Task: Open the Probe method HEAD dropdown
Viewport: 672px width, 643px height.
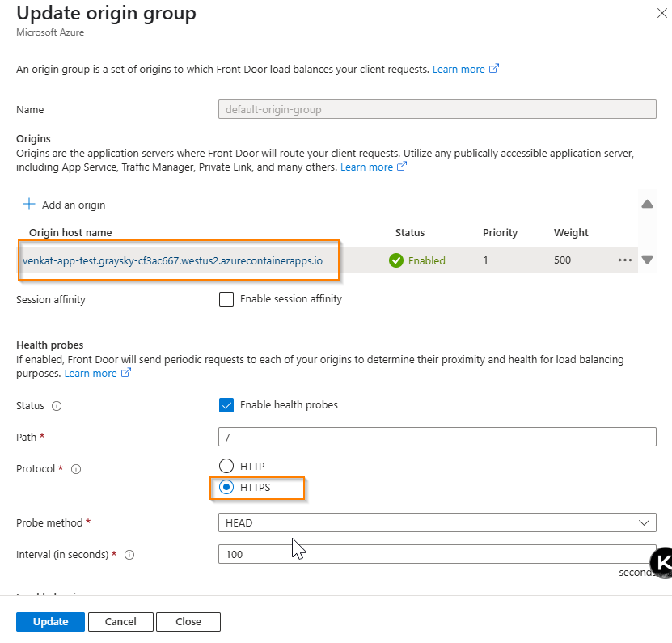Action: pos(437,523)
